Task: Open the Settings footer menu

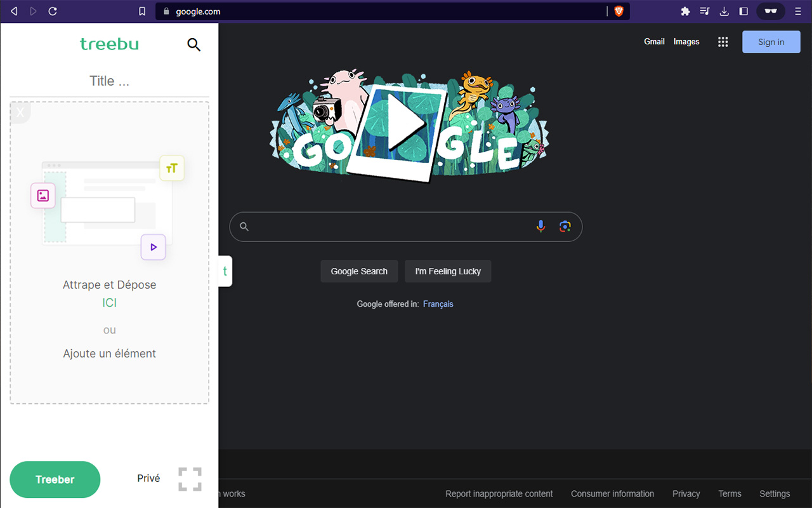Action: click(x=775, y=494)
